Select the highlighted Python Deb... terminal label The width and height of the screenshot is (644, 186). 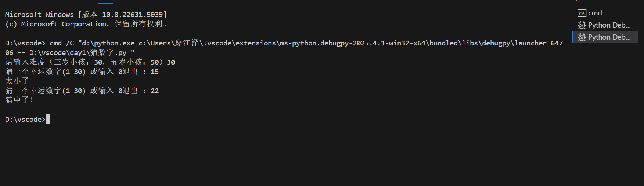pos(609,37)
